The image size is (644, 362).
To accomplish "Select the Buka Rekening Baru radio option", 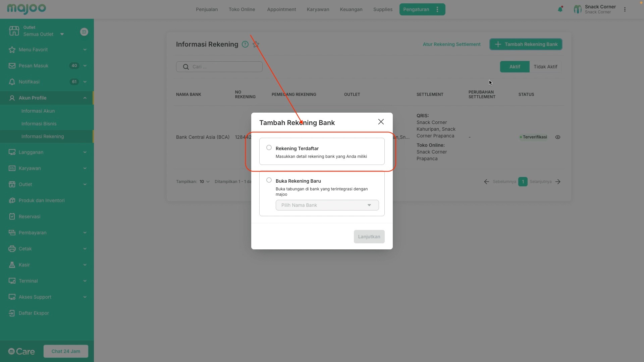I will [269, 180].
